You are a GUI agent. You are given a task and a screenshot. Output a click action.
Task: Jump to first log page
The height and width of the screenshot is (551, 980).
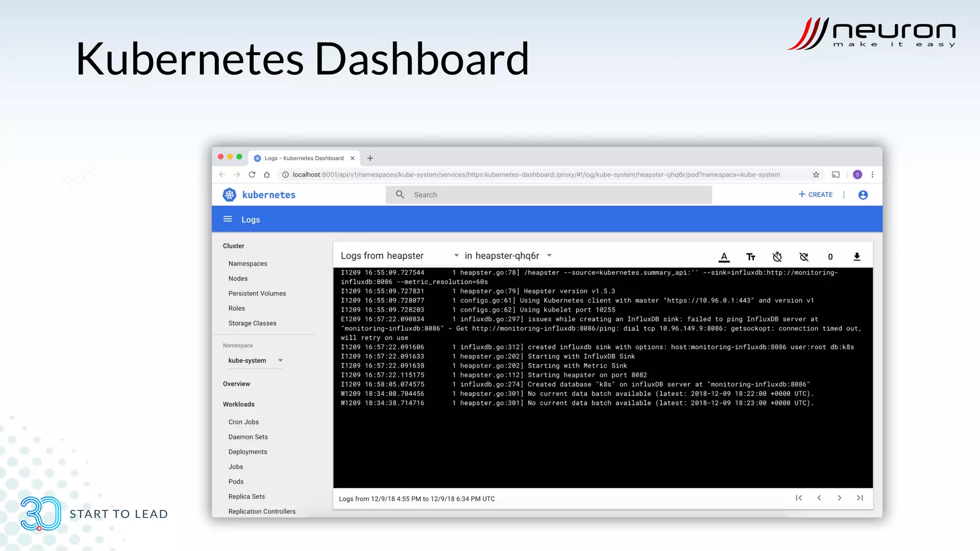point(799,498)
